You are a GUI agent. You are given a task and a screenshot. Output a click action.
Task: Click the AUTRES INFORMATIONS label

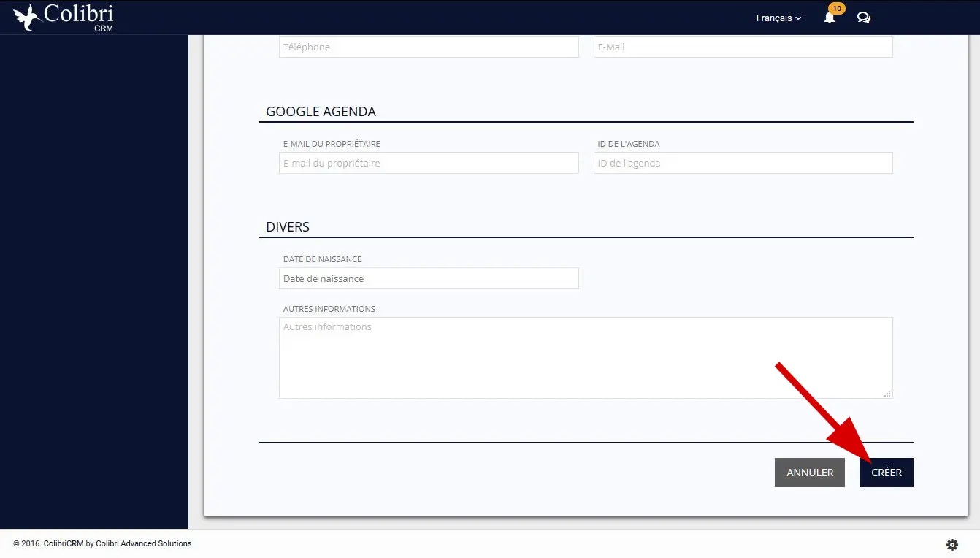click(329, 309)
